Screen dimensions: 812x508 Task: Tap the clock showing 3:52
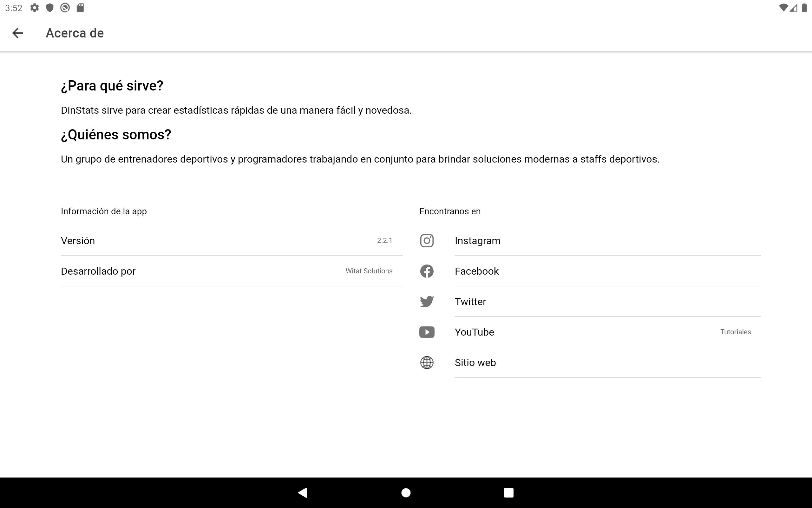[x=14, y=8]
